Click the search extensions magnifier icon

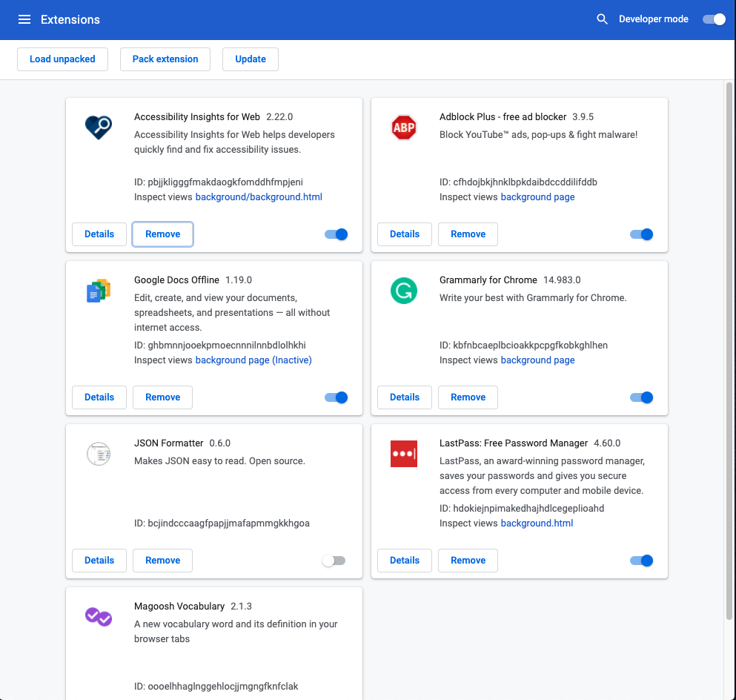point(602,19)
